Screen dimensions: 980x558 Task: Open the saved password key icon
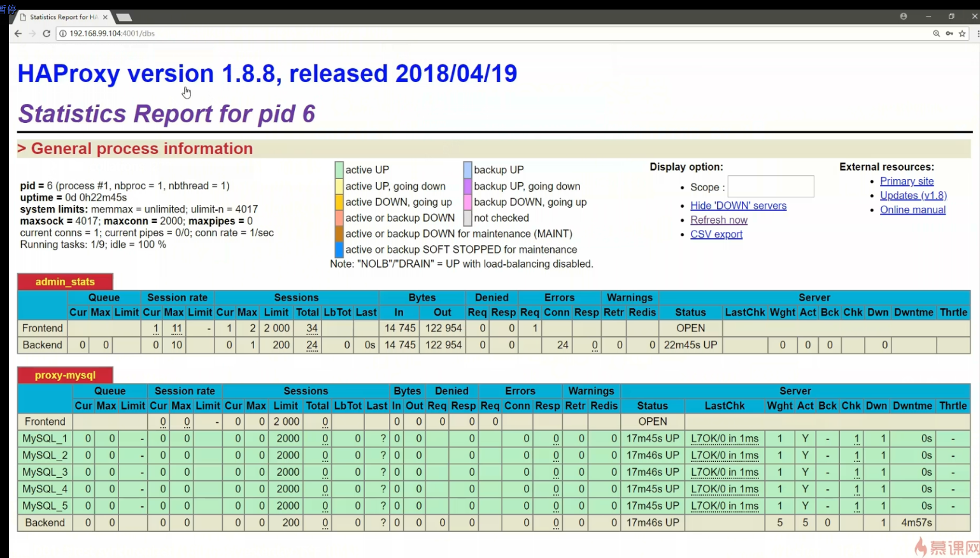(x=949, y=33)
